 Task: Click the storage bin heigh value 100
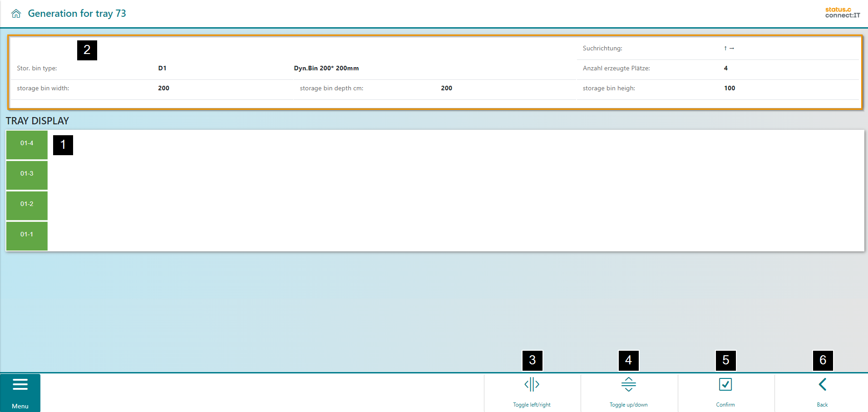tap(729, 88)
